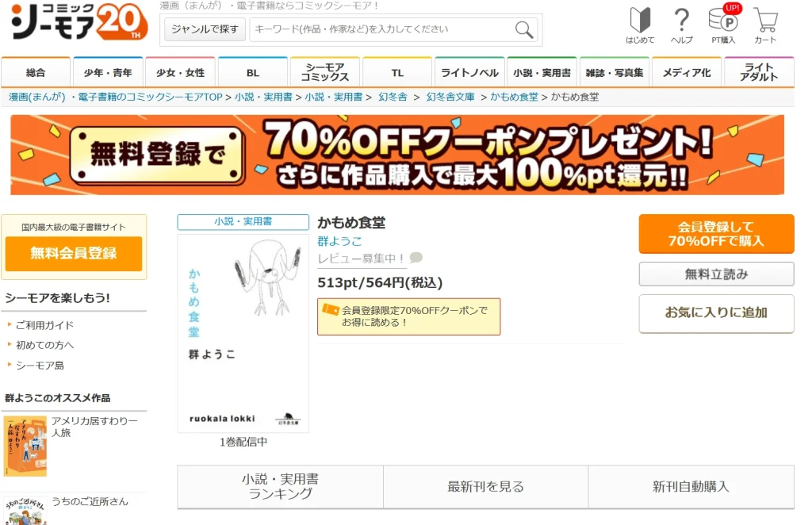This screenshot has width=812, height=525.
Task: Click the 無料会員登録 button
Action: 74,253
